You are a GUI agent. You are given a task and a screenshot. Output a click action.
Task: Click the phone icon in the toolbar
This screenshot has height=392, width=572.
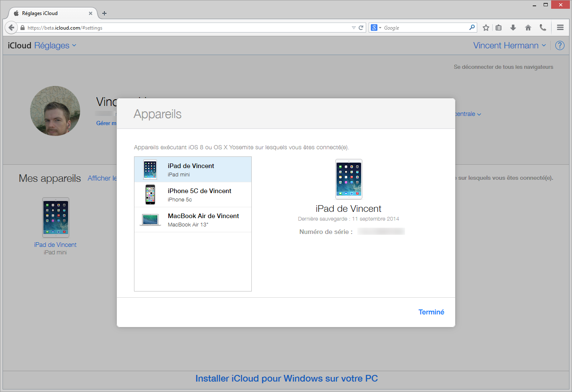[x=542, y=28]
